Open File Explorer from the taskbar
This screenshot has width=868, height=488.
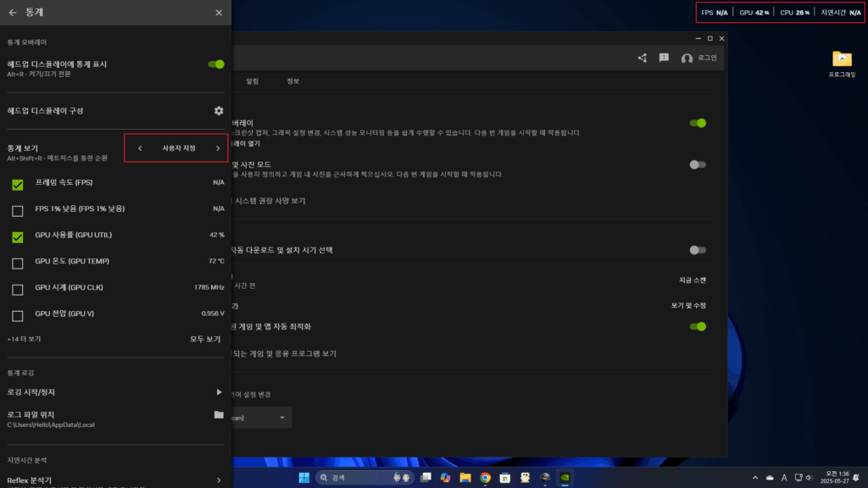tap(465, 478)
